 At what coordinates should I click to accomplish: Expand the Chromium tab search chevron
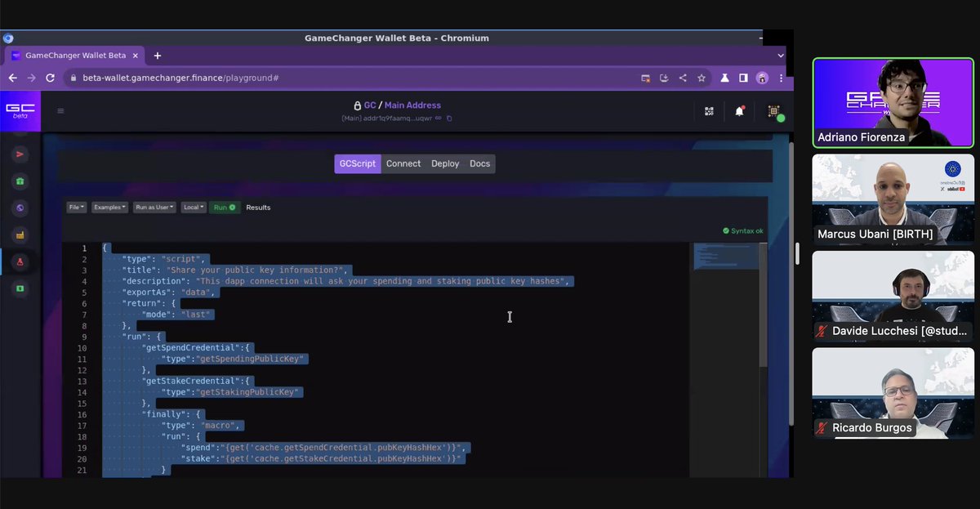coord(780,56)
